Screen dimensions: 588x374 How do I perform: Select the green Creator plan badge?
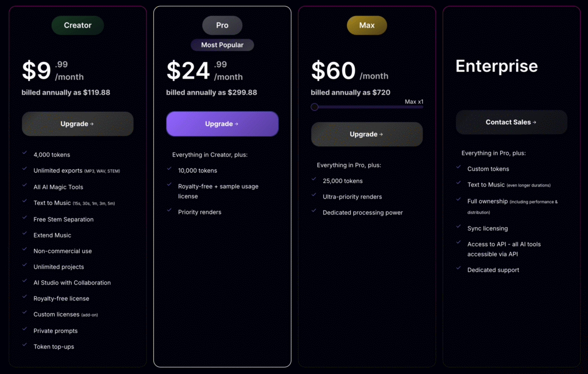[x=78, y=25]
